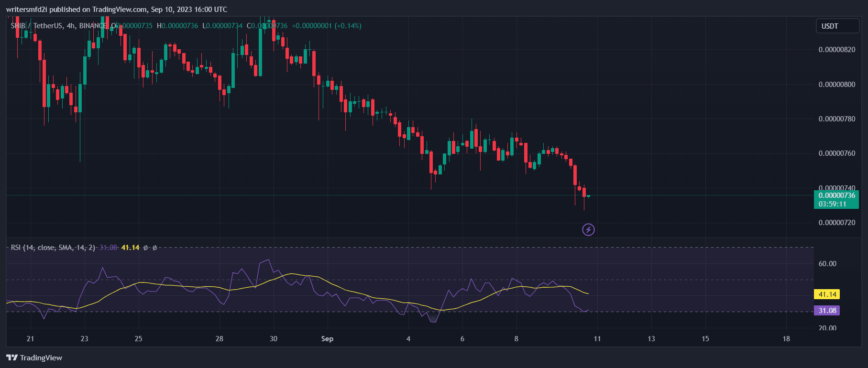868x368 pixels.
Task: Click the first ø symbol in RSI legend
Action: coord(145,248)
